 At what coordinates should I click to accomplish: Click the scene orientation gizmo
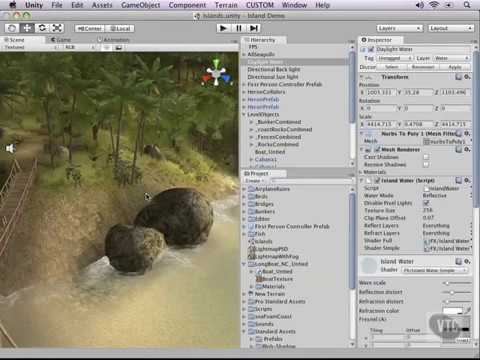click(216, 73)
